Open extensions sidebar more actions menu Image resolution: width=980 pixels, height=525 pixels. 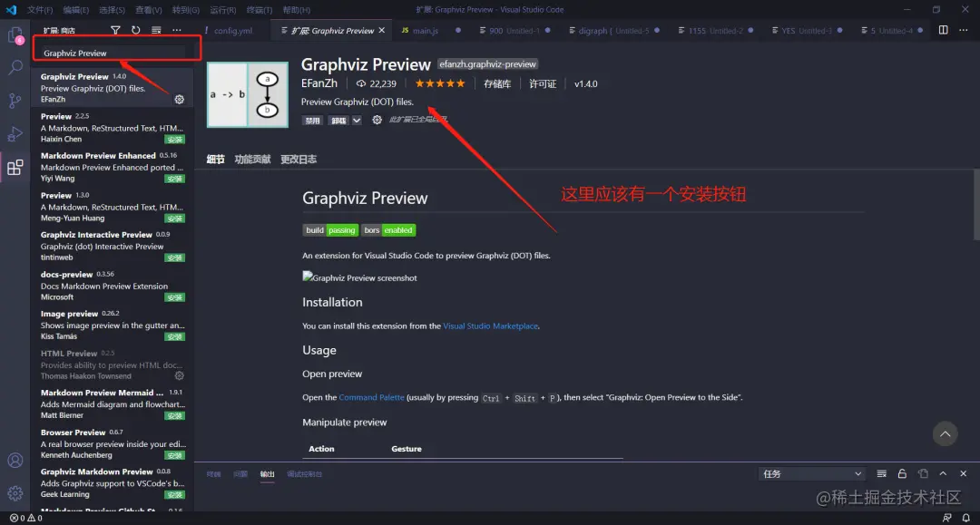[x=177, y=30]
